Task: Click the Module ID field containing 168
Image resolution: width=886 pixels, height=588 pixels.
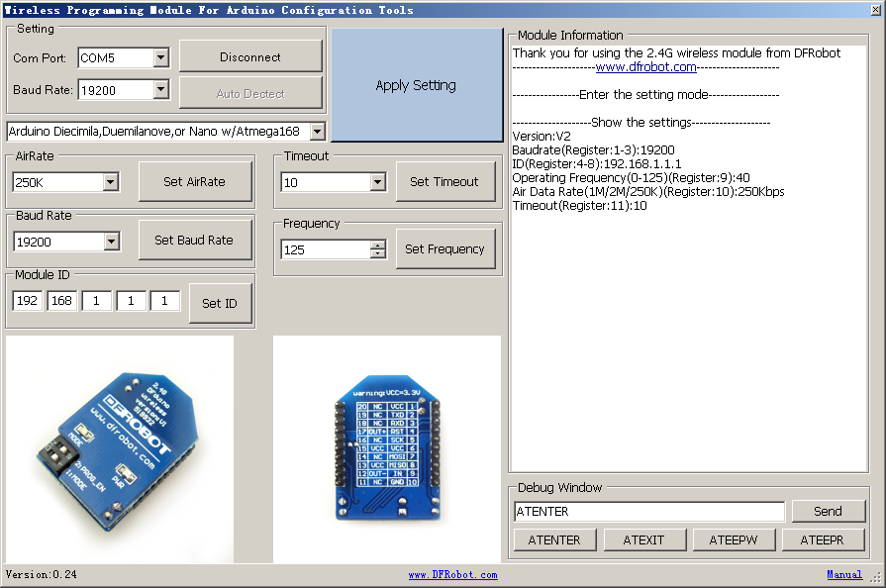Action: click(61, 301)
